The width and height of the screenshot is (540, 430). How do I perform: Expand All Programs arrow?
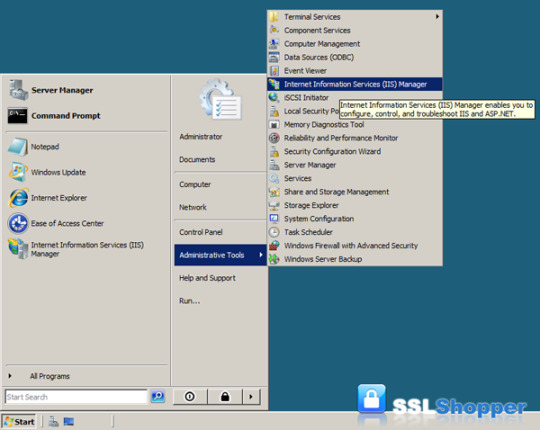[10, 376]
